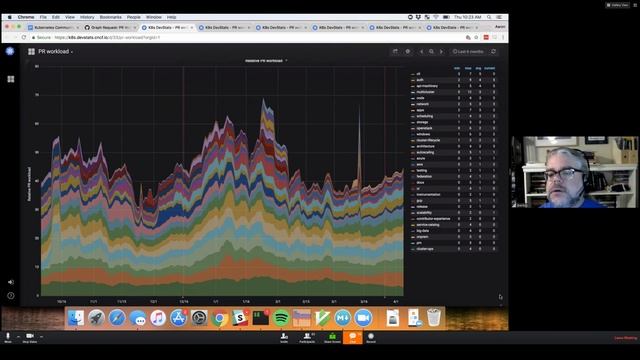The height and width of the screenshot is (360, 640).
Task: Toggle the 'autoscaling' legend series
Action: [425, 152]
